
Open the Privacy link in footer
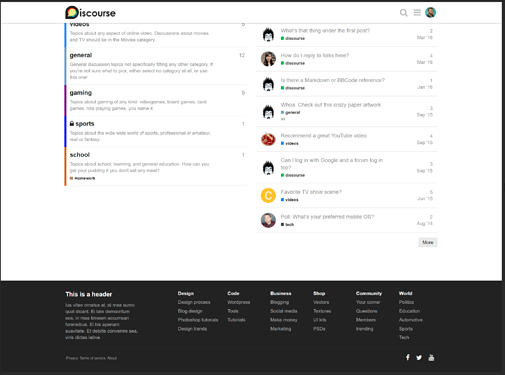click(72, 358)
